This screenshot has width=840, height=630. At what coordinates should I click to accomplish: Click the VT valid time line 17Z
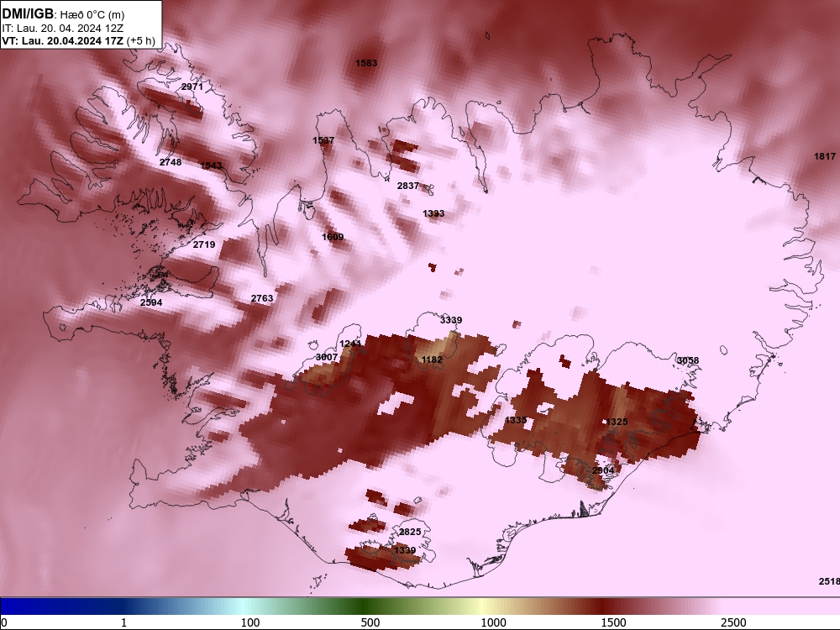(79, 40)
